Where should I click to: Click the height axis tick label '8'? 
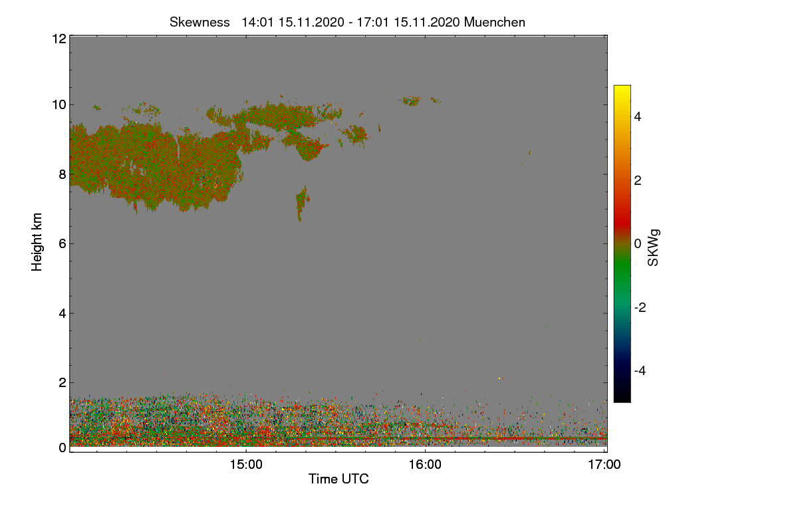[61, 174]
